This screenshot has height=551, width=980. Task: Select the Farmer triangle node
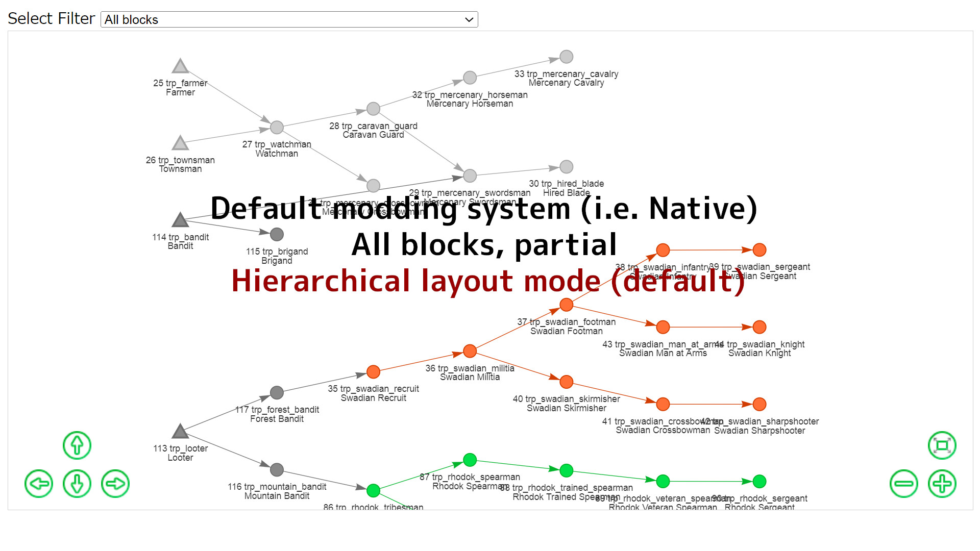(180, 66)
